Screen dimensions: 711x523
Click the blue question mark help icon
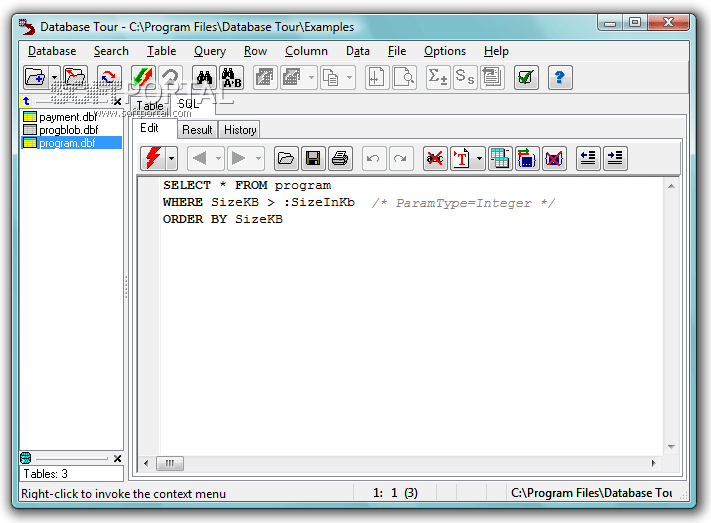pos(560,78)
